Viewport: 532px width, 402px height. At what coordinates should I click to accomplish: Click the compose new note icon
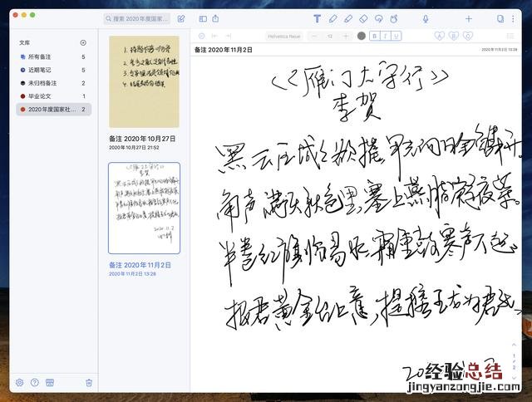coord(182,18)
